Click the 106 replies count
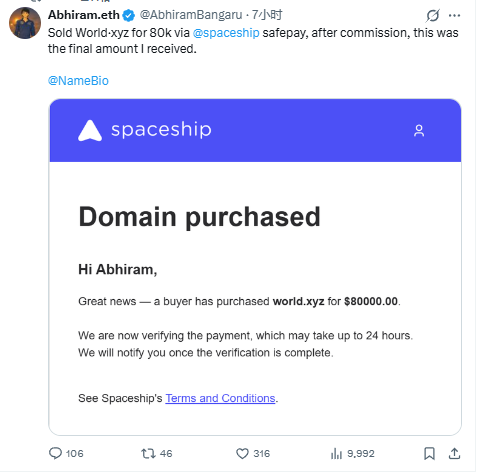 click(75, 454)
